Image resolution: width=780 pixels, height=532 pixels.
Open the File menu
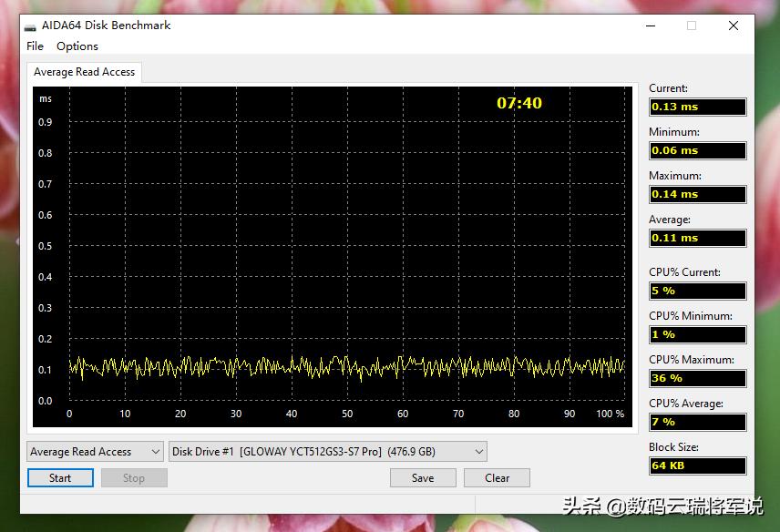coord(35,46)
